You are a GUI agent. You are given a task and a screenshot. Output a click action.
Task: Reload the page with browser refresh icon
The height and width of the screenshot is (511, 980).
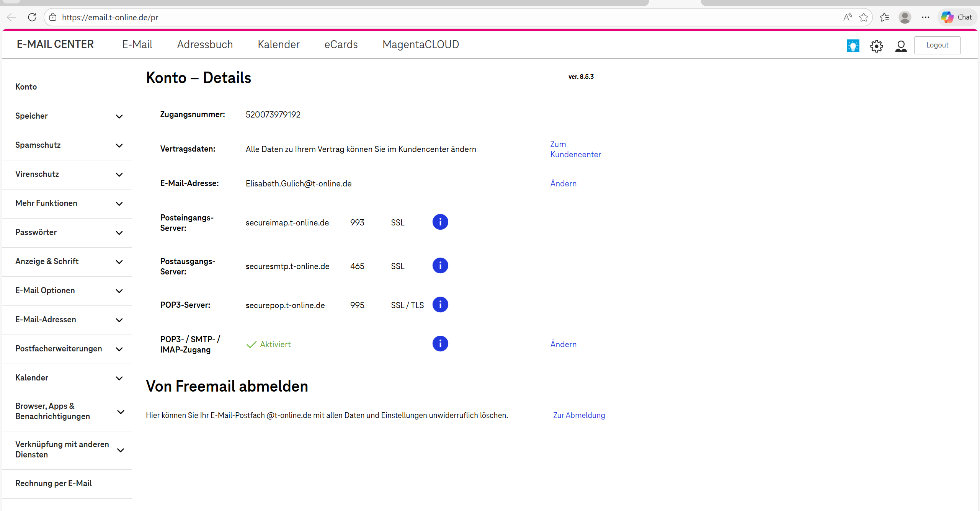point(32,17)
